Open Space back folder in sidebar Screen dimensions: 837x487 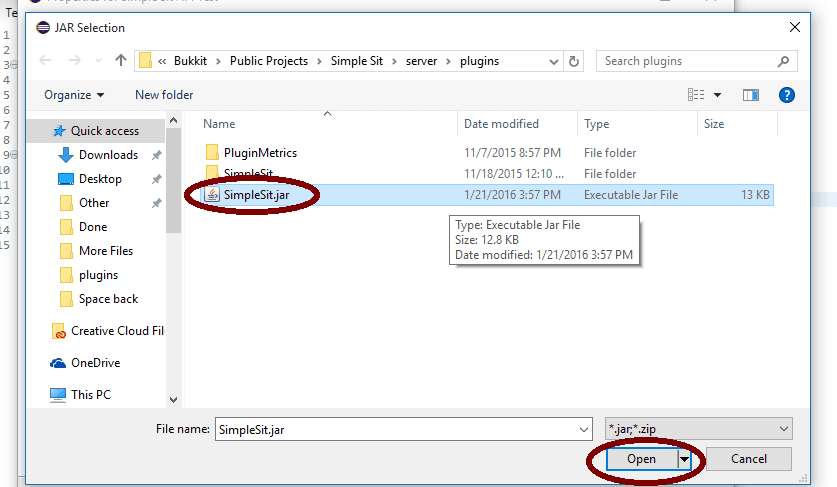pyautogui.click(x=108, y=299)
